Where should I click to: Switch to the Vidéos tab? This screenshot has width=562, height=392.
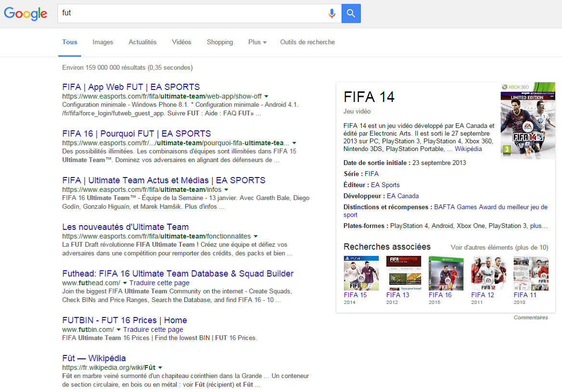click(181, 42)
